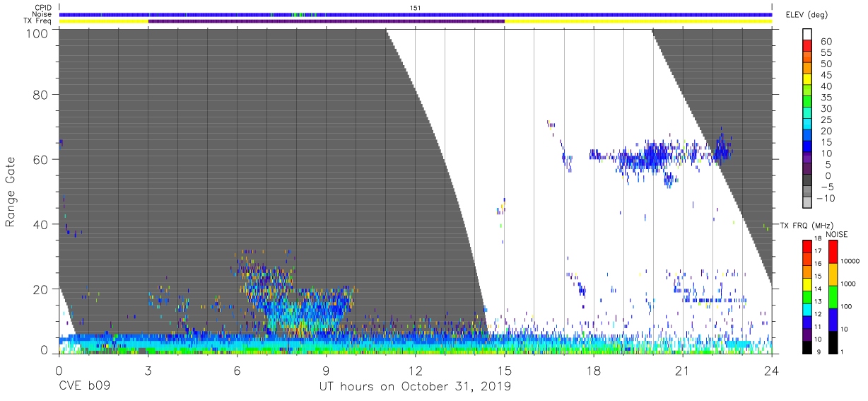Click the 21 hour tick on UT axis

[682, 371]
